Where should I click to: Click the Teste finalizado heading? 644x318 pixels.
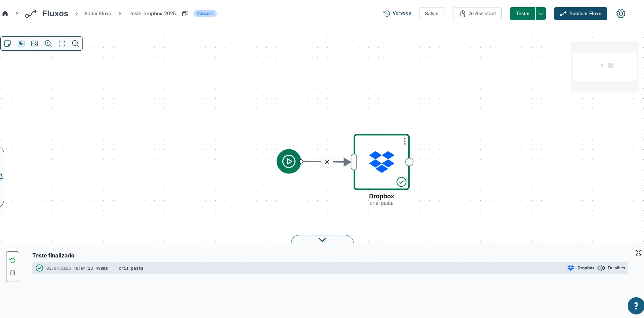tap(53, 255)
